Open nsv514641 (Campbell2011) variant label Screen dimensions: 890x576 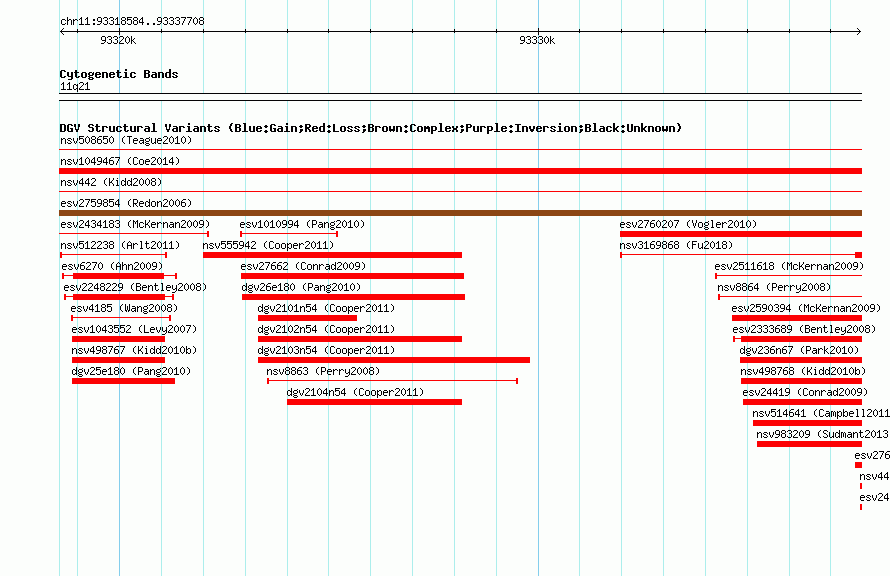click(821, 413)
